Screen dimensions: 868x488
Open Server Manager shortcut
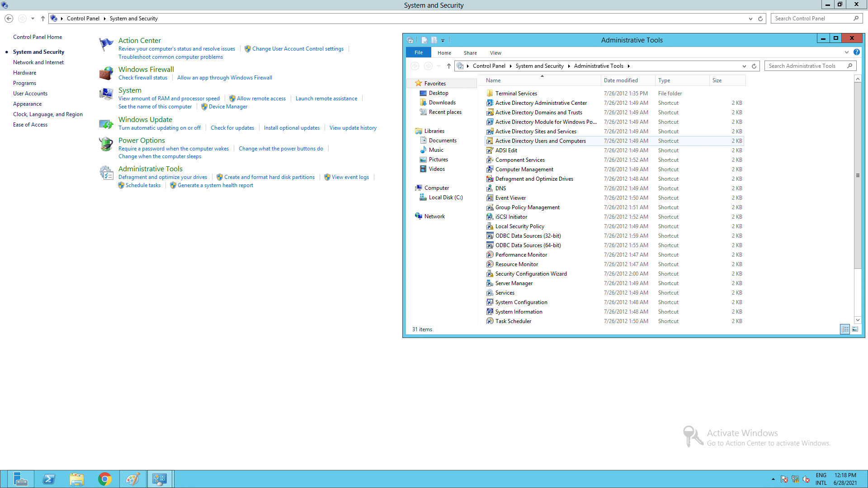click(x=514, y=283)
